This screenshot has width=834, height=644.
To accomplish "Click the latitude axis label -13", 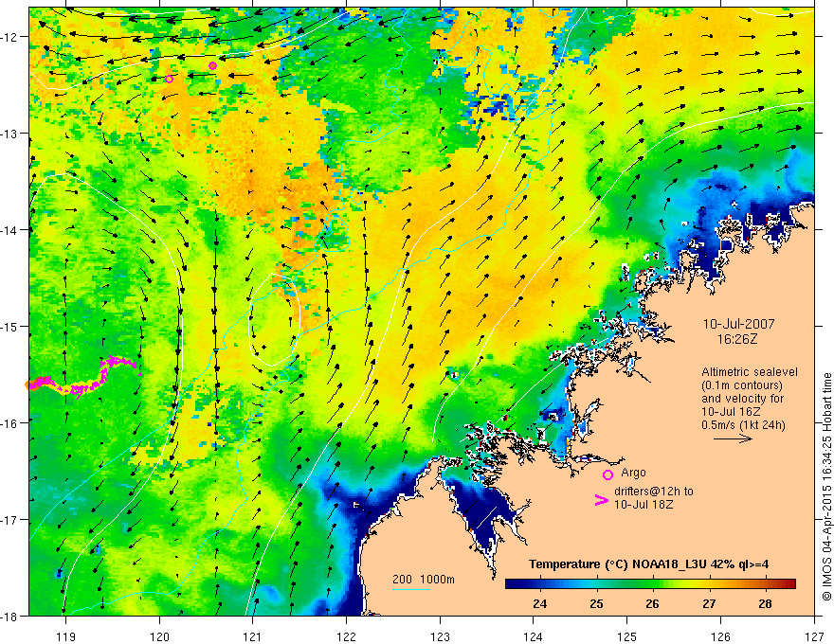I will 11,134.
